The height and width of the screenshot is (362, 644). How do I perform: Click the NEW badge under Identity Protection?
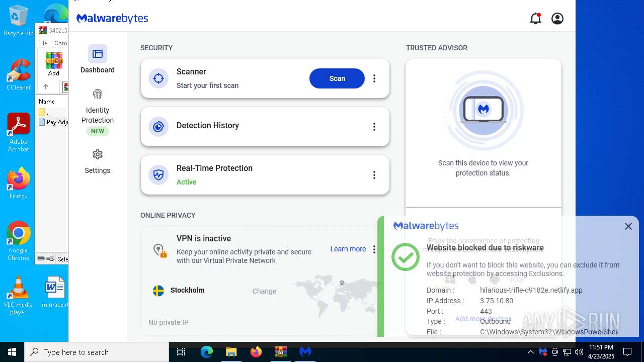pos(98,131)
